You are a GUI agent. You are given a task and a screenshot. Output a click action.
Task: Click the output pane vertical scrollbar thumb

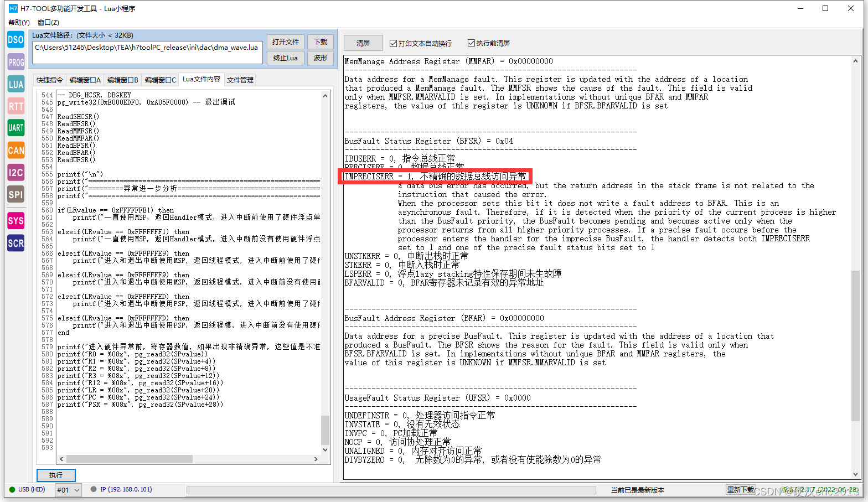(x=856, y=346)
